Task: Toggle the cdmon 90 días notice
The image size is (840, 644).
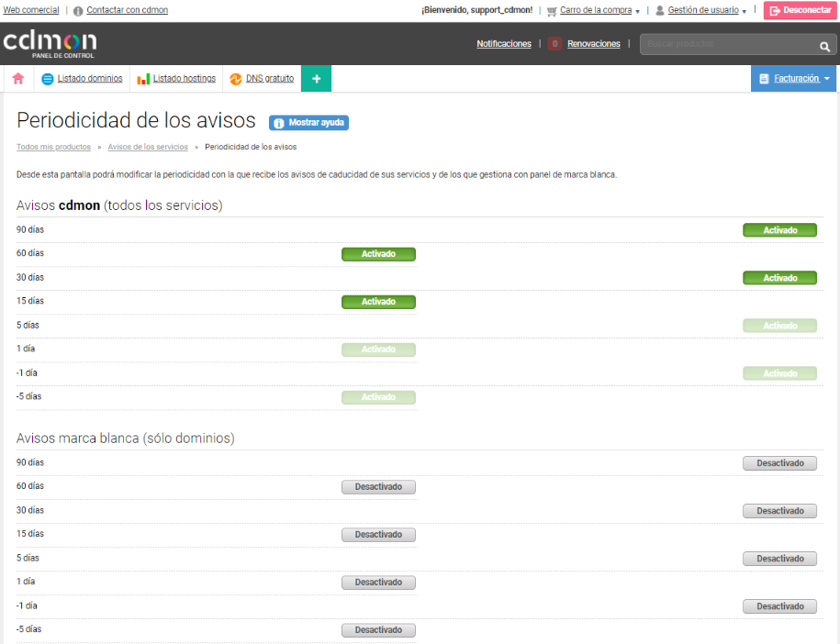Action: [x=780, y=230]
